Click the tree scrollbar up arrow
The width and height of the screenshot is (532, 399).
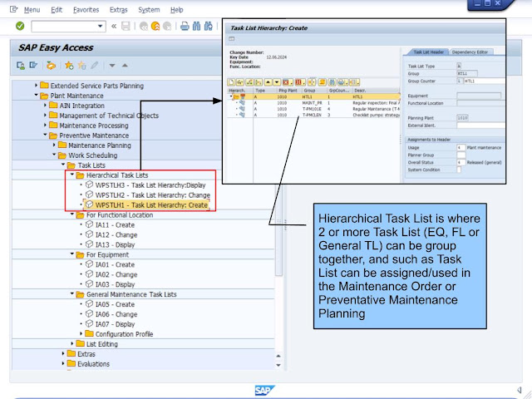[278, 356]
